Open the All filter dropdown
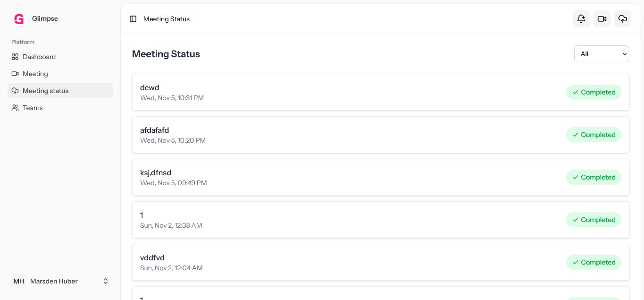Screen dimensions: 644x300 [x=601, y=54]
